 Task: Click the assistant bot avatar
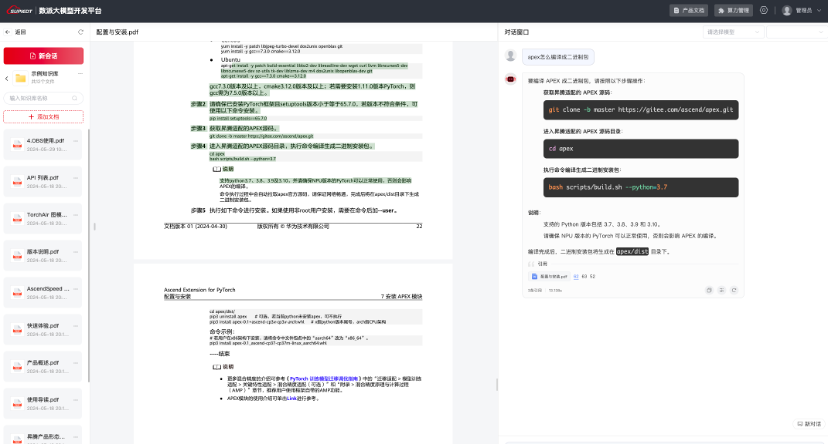point(511,79)
